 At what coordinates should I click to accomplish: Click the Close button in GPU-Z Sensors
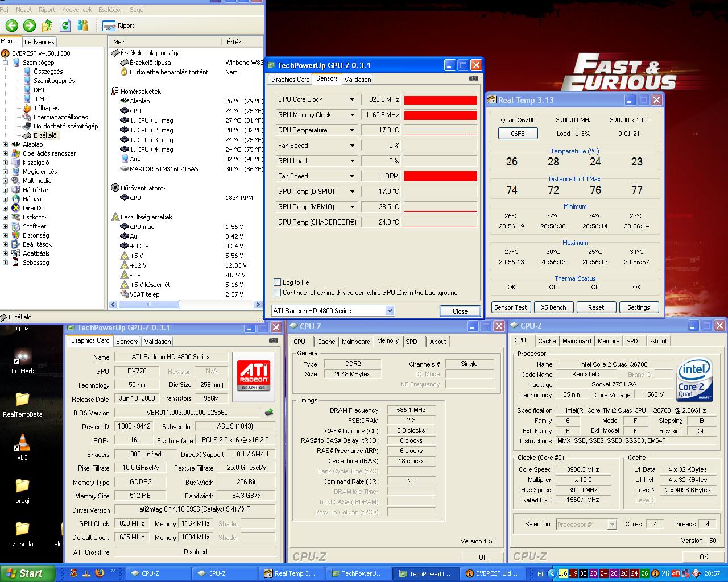(460, 311)
